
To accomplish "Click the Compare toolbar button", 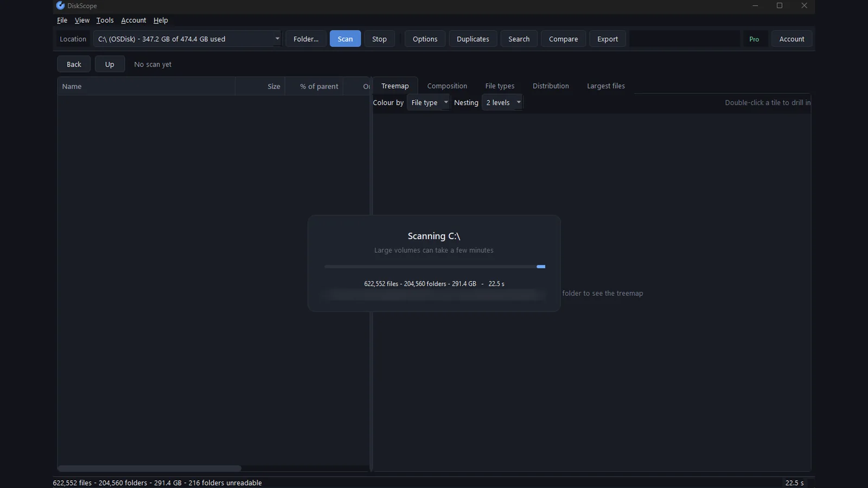I will tap(563, 39).
